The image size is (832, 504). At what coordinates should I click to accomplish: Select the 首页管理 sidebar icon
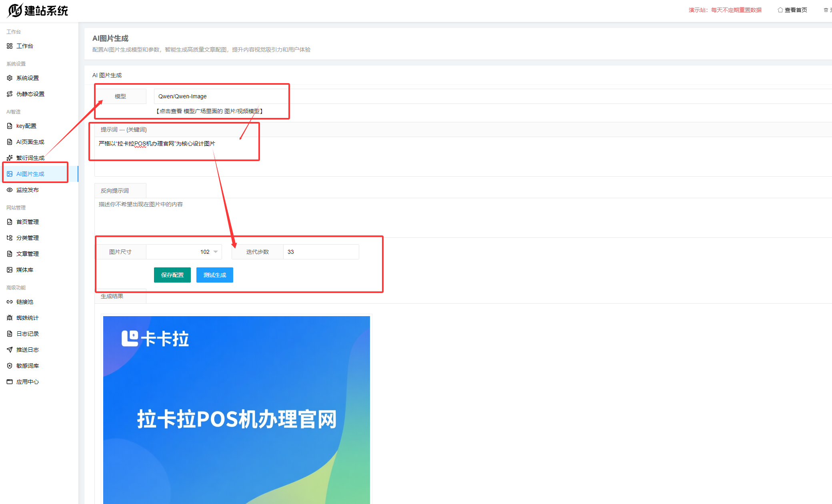(x=10, y=221)
